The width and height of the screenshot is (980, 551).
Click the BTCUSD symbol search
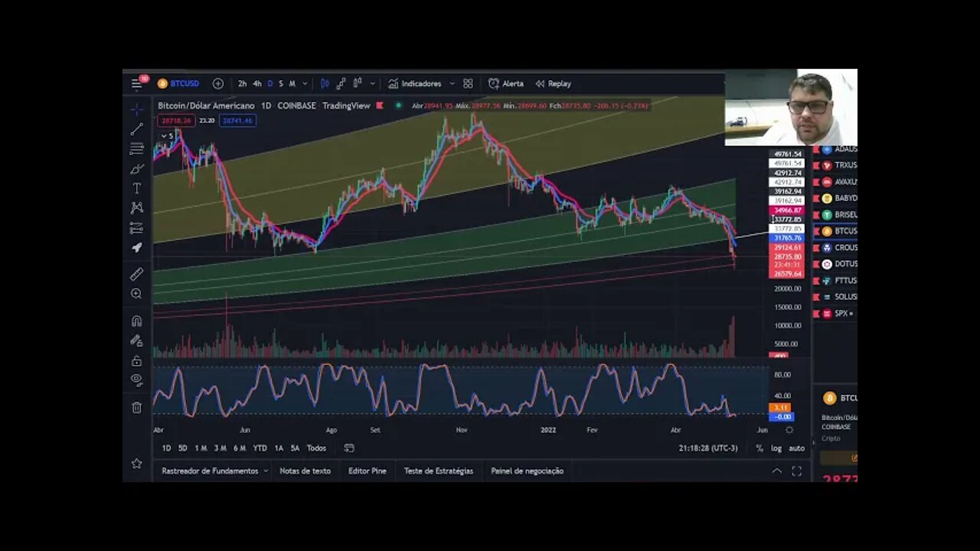[178, 83]
